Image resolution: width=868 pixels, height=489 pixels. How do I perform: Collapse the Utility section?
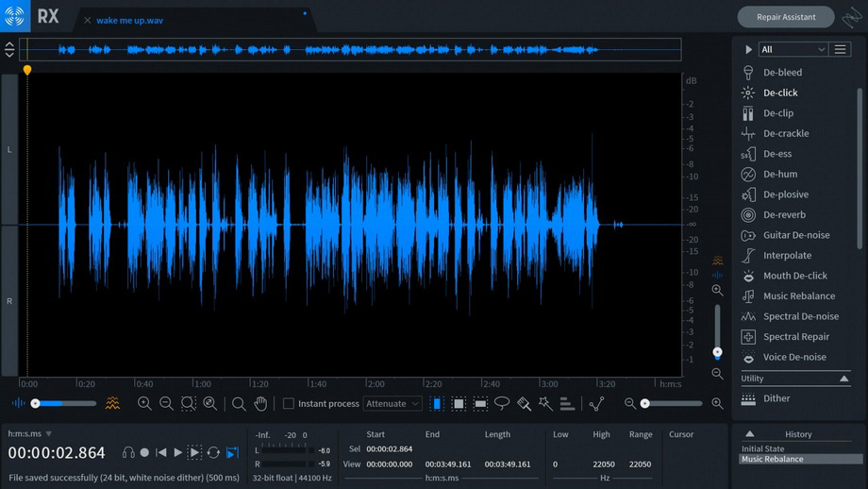(x=844, y=379)
